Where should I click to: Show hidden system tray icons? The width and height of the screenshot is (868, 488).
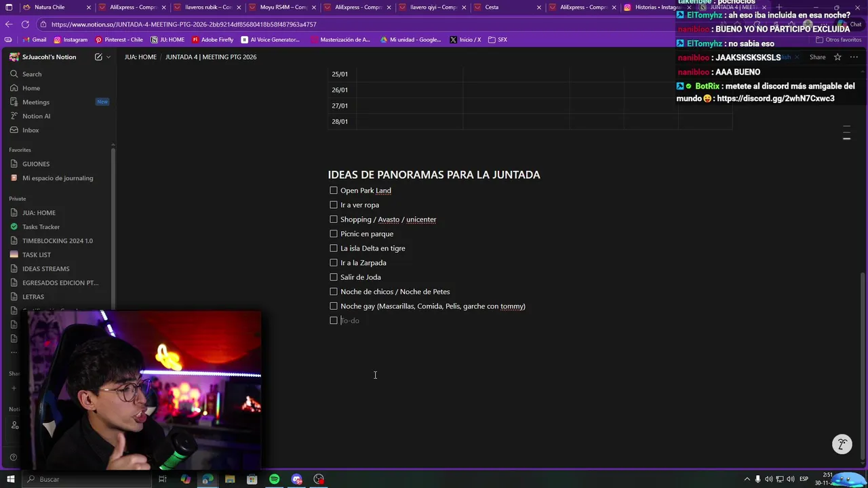click(747, 479)
